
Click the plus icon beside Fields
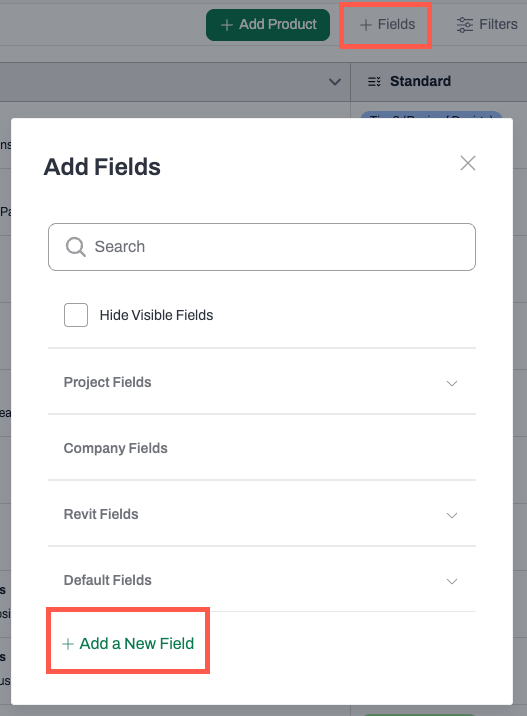[365, 25]
